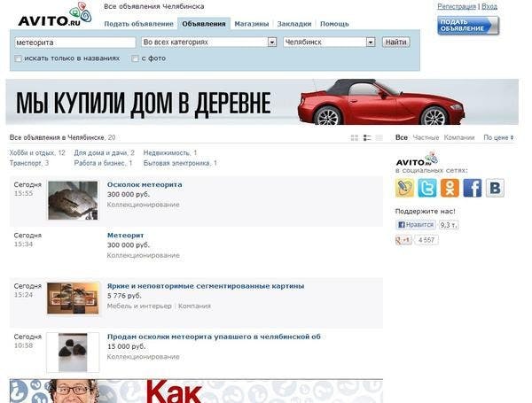Enable 'искать только в названиях' checkbox
The image size is (532, 403).
coord(19,58)
